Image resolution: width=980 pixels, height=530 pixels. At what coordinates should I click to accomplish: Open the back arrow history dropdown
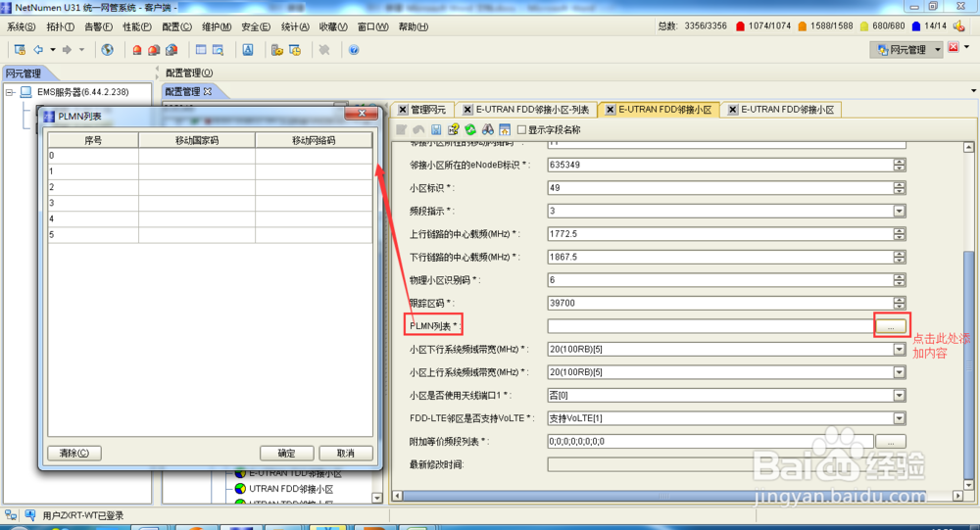pyautogui.click(x=53, y=50)
